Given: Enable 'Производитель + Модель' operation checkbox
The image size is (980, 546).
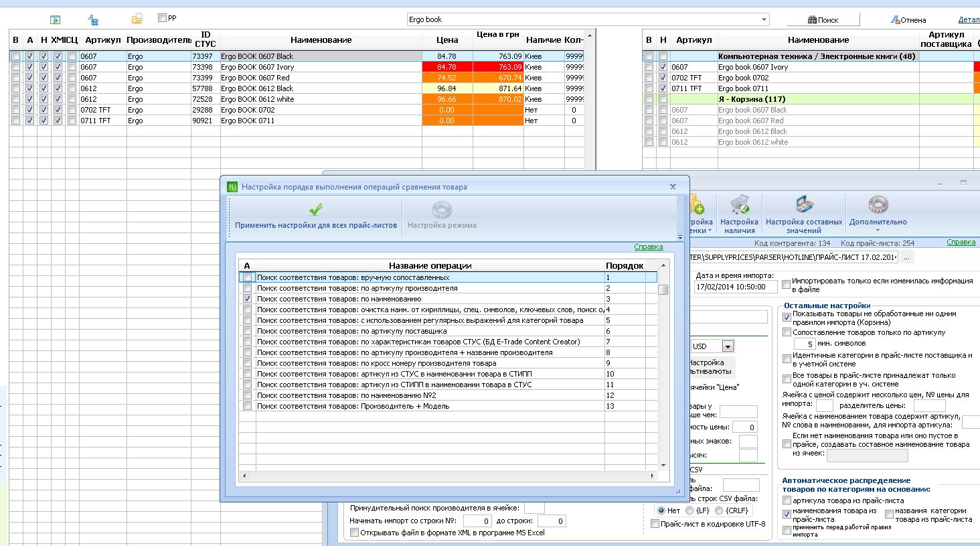Looking at the screenshot, I should (247, 406).
